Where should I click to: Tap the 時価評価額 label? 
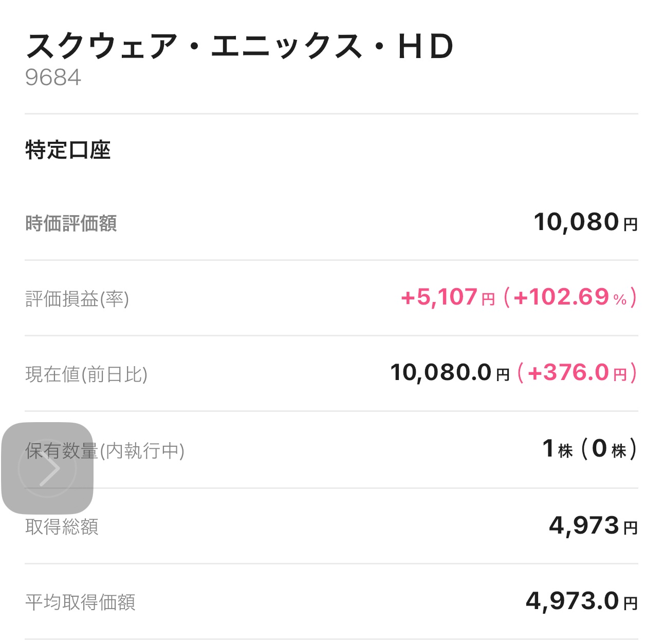coord(71,223)
